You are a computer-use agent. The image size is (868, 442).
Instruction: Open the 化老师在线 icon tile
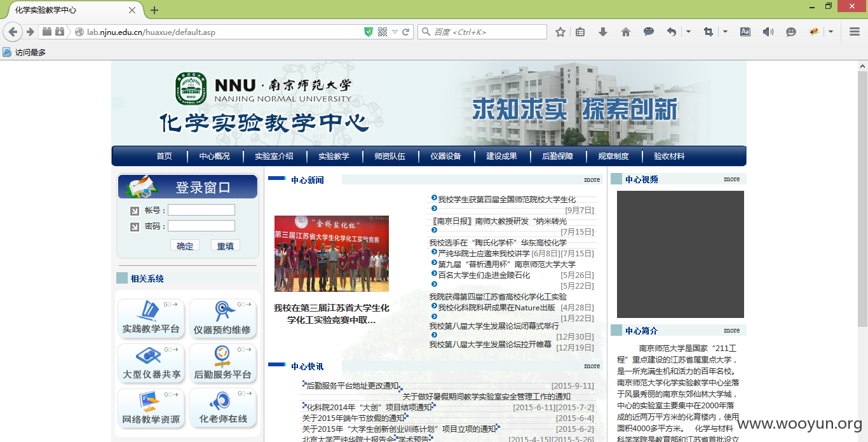[222, 408]
